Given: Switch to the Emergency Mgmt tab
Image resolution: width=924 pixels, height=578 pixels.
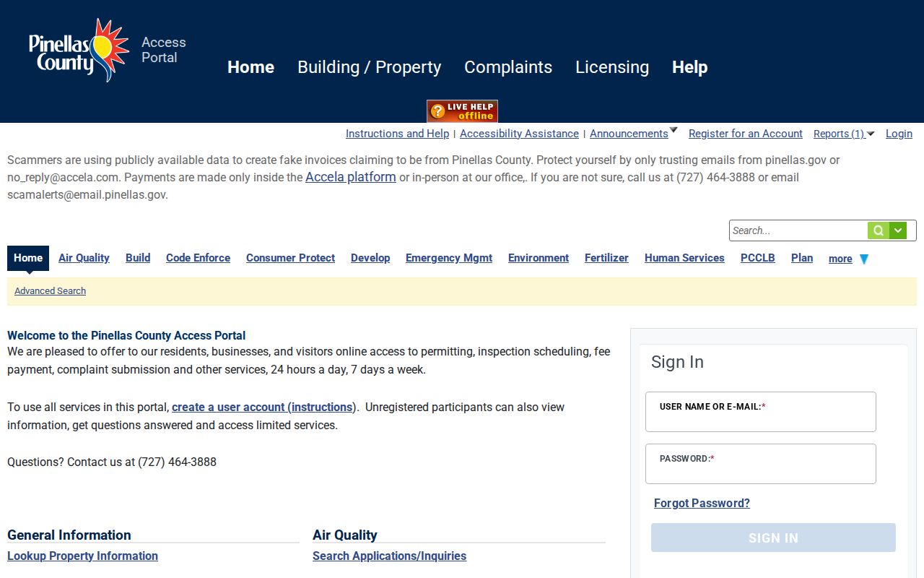Looking at the screenshot, I should (x=449, y=258).
